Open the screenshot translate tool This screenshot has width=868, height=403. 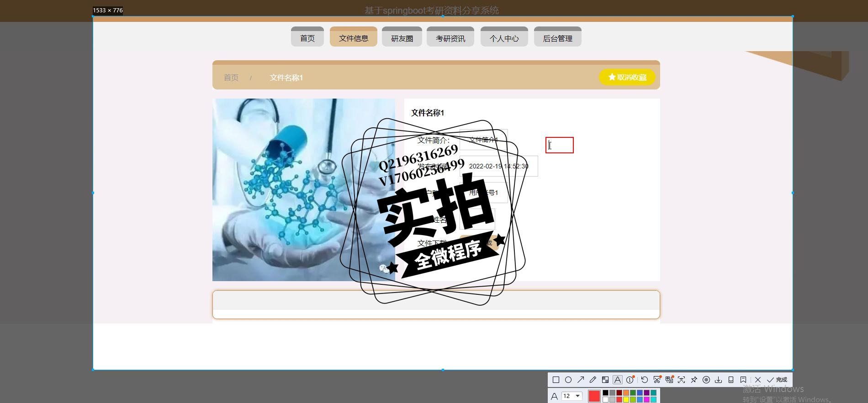click(669, 380)
